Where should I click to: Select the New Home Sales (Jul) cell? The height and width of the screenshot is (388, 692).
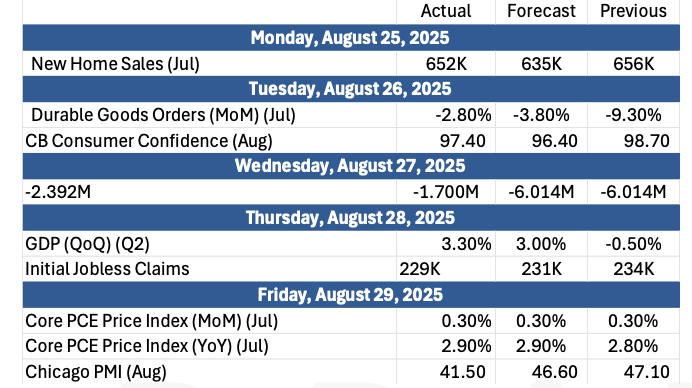[210, 64]
